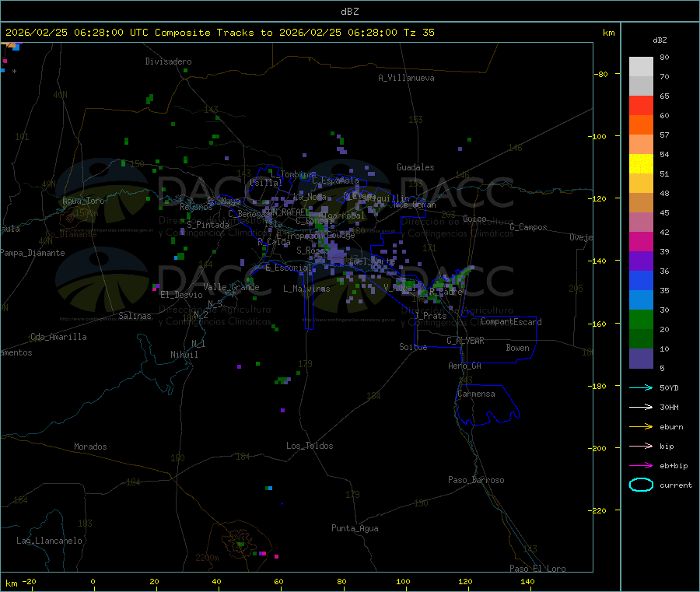Image resolution: width=700 pixels, height=592 pixels.
Task: Click the A_Villanueva map label
Action: coord(406,78)
